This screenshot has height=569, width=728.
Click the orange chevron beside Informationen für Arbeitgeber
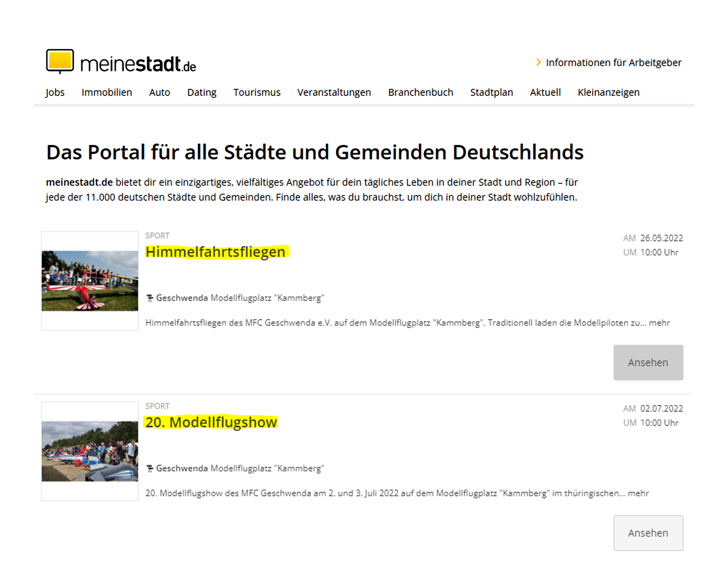pos(538,62)
